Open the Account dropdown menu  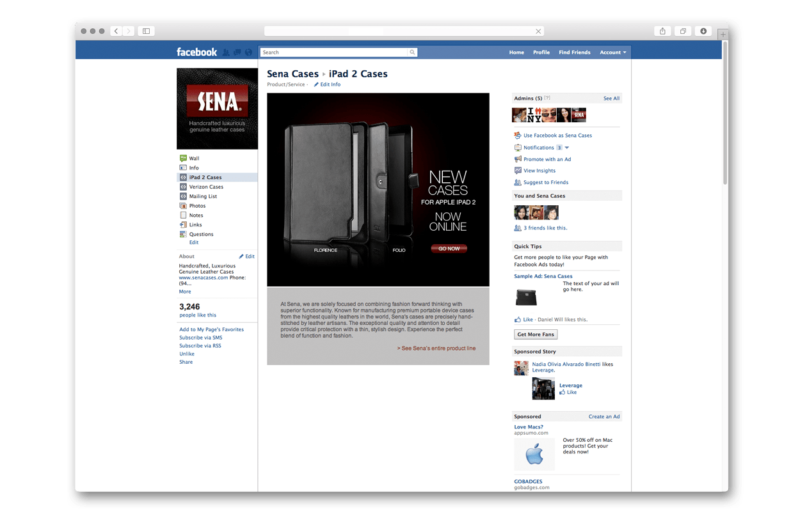pyautogui.click(x=613, y=52)
